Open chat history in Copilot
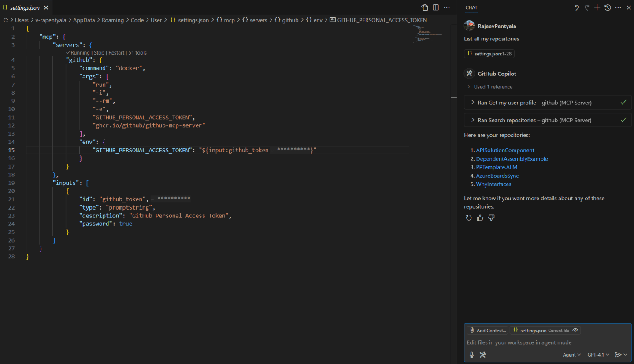 [x=607, y=7]
